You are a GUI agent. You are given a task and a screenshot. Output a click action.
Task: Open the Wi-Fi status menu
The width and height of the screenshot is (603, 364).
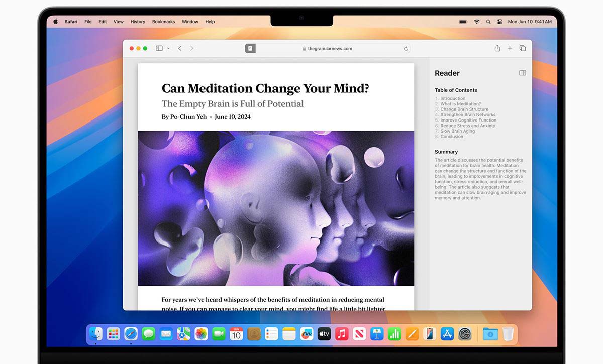tap(476, 22)
